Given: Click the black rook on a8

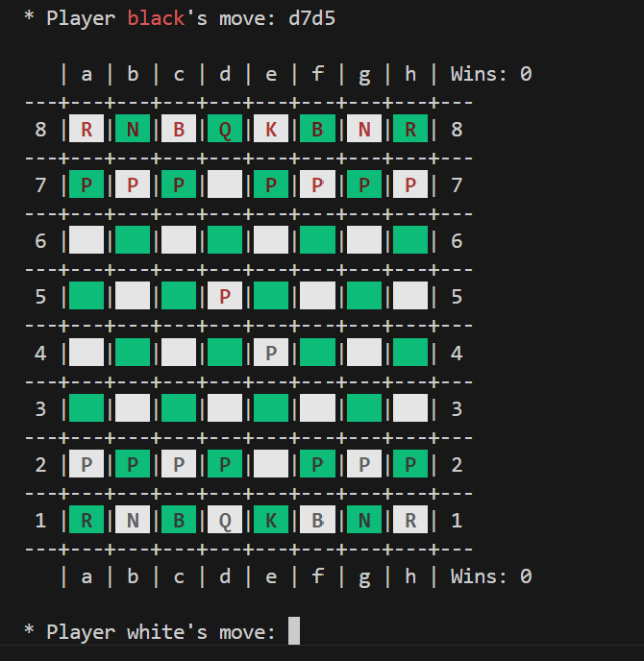Looking at the screenshot, I should (x=87, y=130).
